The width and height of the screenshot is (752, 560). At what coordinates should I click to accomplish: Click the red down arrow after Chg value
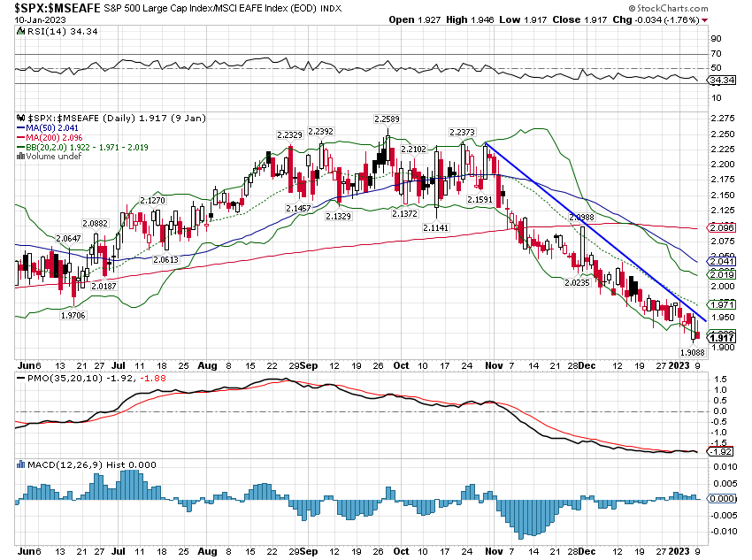(x=704, y=20)
